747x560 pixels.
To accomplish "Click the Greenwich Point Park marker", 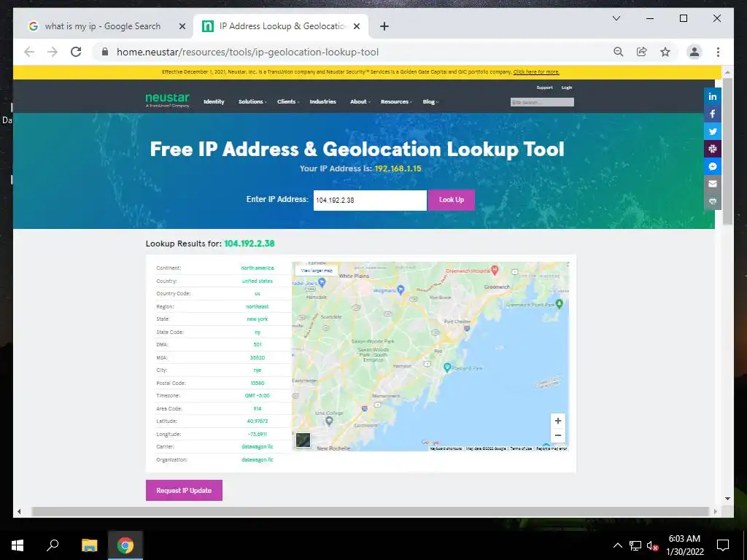I will (x=560, y=303).
